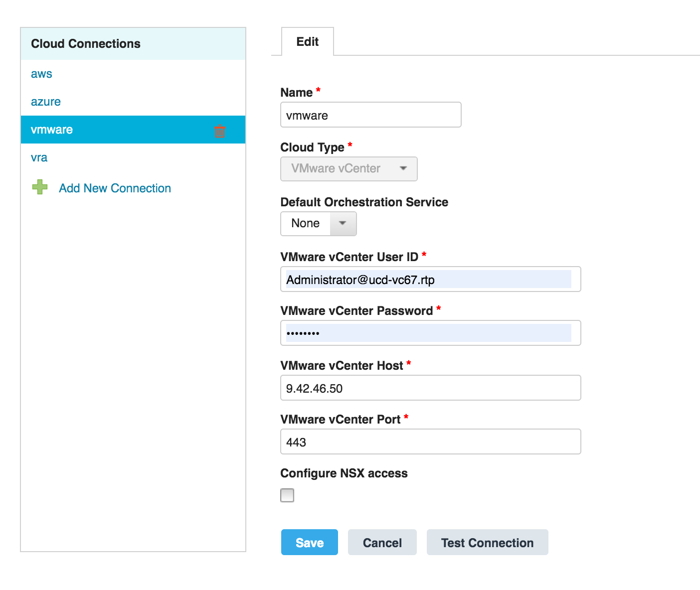Screen dimensions: 700x590
Task: Open the azure cloud connection
Action: 46,102
